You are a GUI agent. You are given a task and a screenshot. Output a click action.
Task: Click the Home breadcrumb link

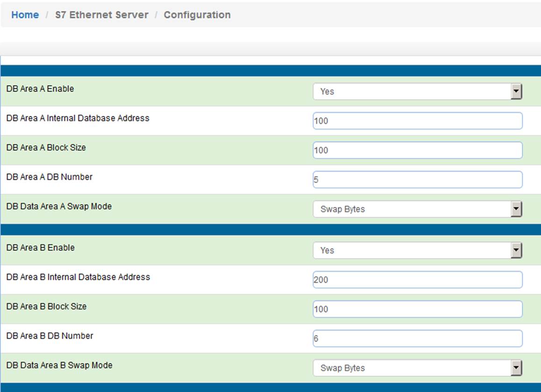[25, 15]
